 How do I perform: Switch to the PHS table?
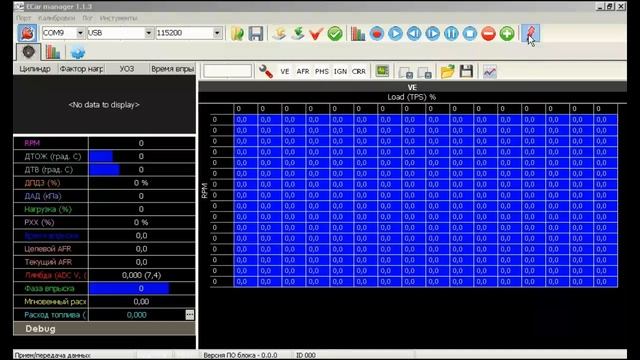tap(322, 71)
